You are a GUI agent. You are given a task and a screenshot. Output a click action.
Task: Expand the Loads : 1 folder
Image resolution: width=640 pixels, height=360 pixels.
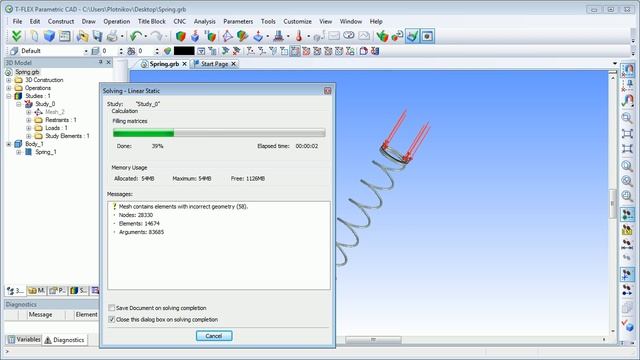29,128
